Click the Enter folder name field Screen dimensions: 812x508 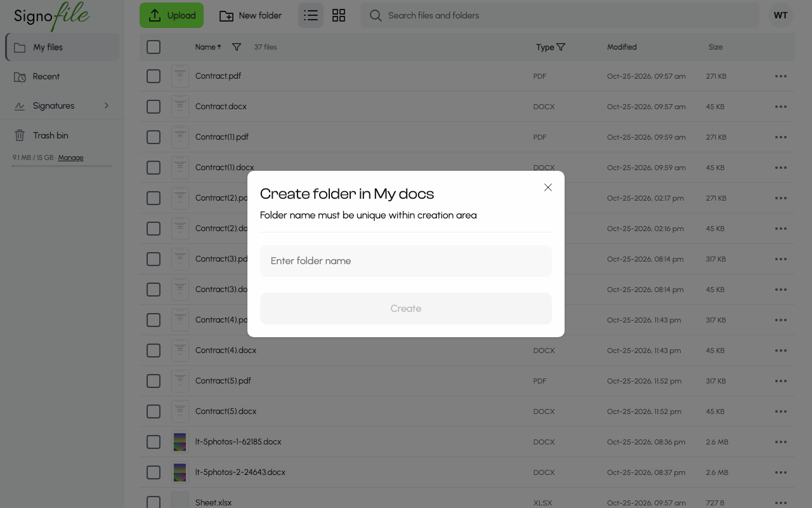click(x=406, y=261)
